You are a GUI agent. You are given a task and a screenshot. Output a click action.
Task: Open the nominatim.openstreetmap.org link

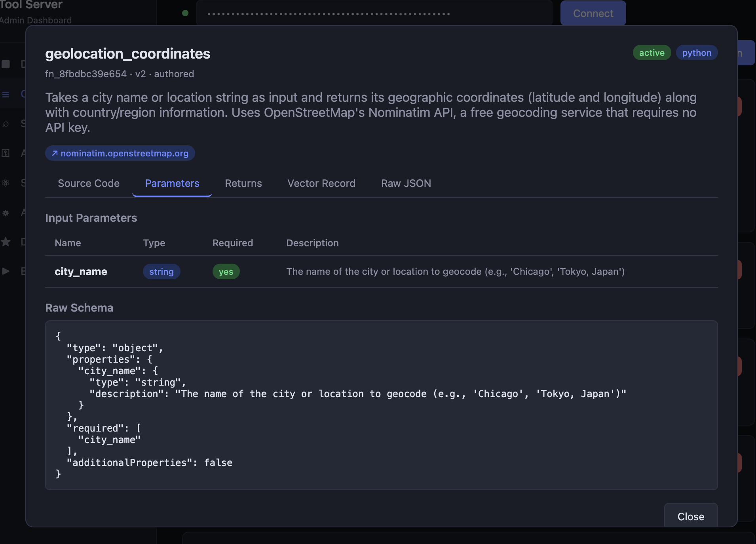(x=120, y=153)
